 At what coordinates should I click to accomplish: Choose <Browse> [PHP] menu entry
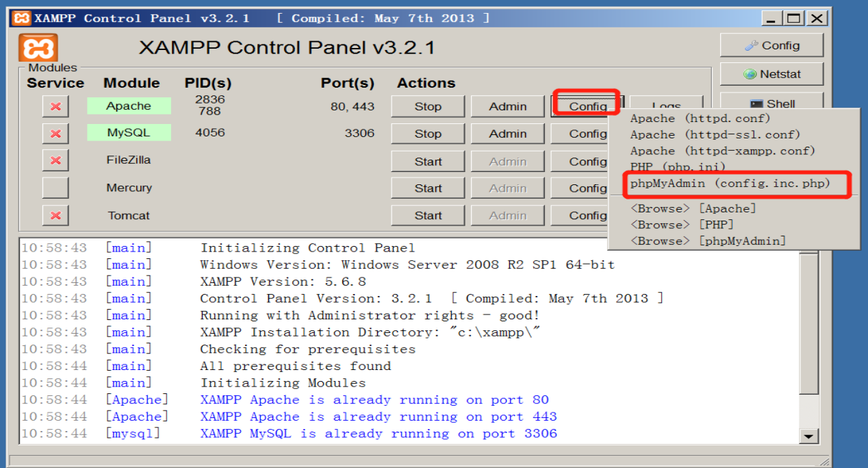pos(681,225)
